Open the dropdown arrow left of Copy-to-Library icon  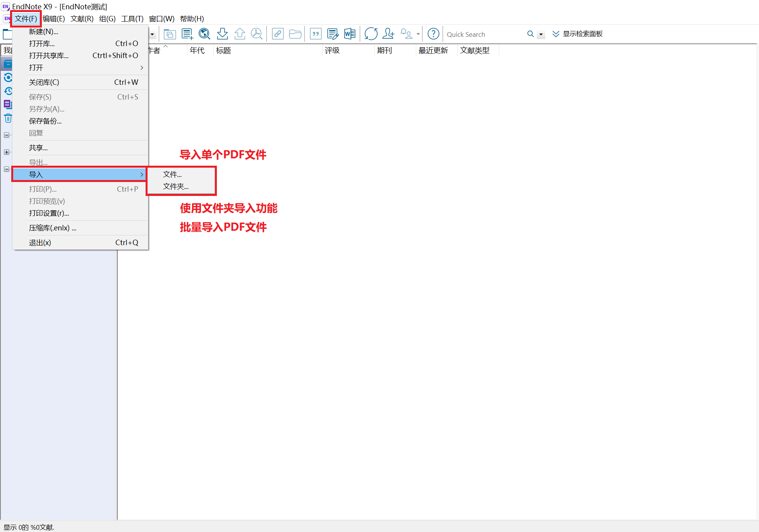pos(153,34)
